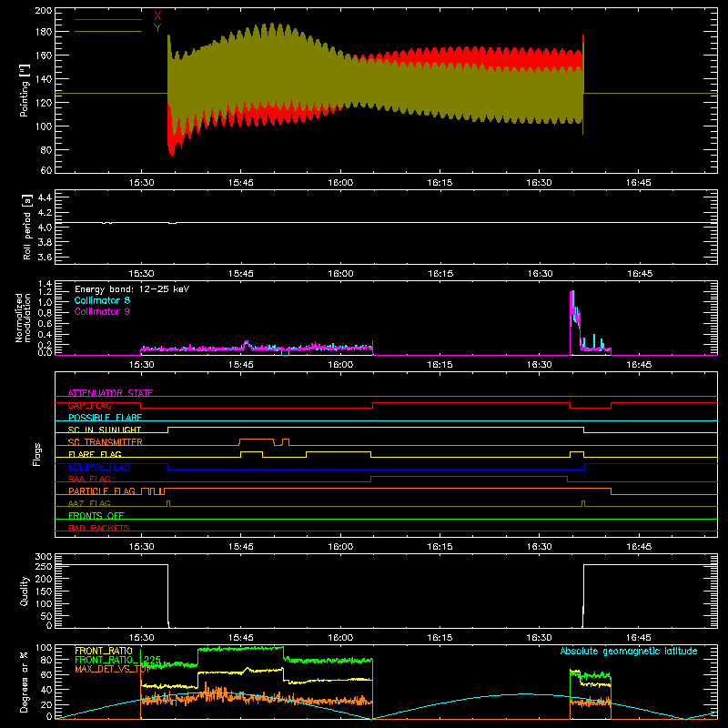Click the 'GAP_FLAG' label
The width and height of the screenshot is (728, 728).
click(89, 405)
